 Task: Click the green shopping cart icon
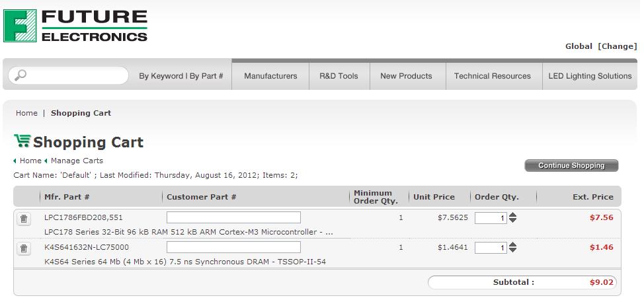click(x=22, y=141)
